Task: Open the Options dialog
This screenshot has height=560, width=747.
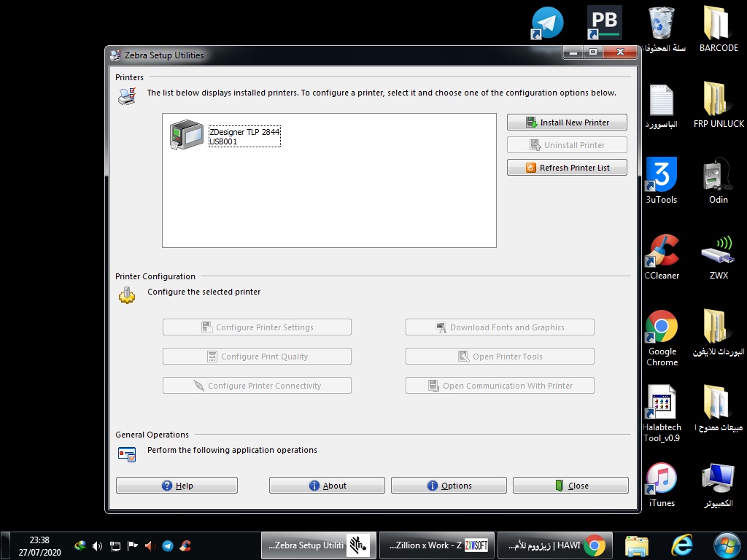Action: pos(449,485)
